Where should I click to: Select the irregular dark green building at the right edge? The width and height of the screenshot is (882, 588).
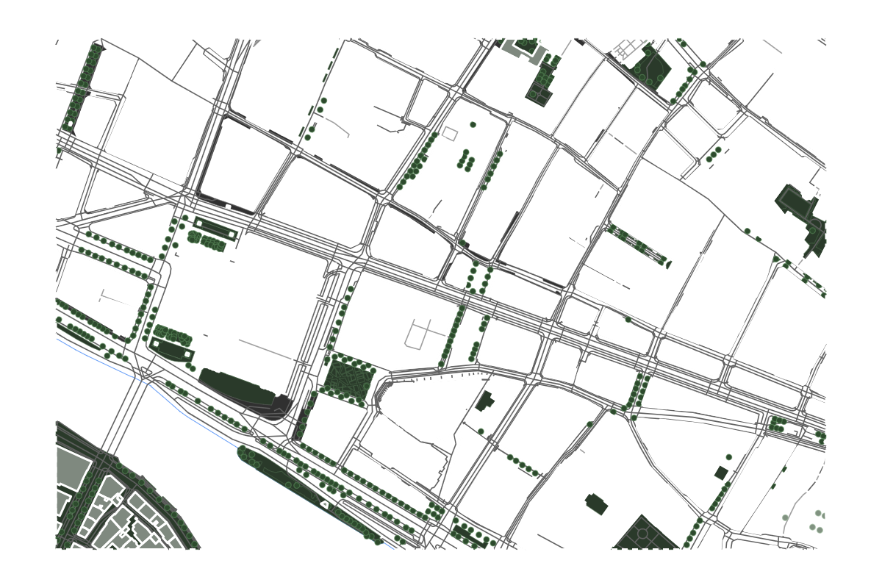click(802, 219)
